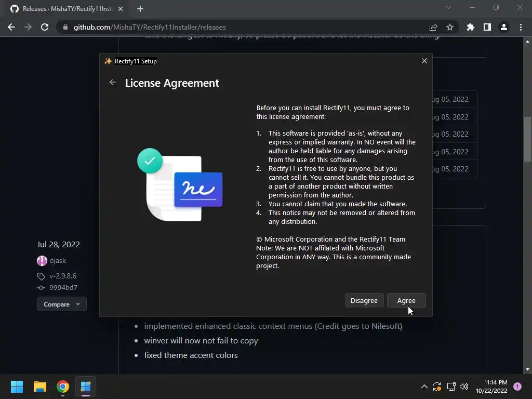The height and width of the screenshot is (399, 532).
Task: Go back using the License Agreement arrow
Action: click(113, 83)
